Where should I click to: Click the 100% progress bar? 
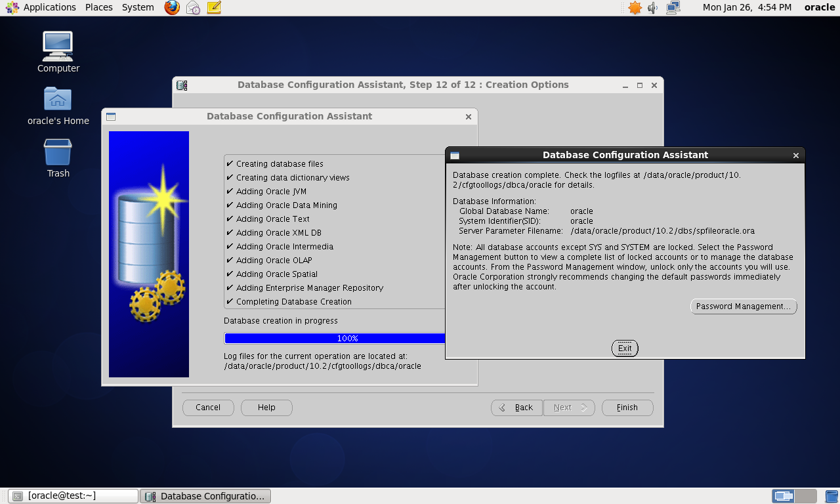335,339
